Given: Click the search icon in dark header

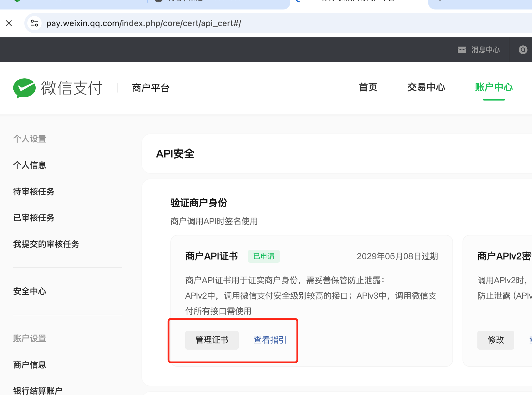Looking at the screenshot, I should tap(523, 50).
